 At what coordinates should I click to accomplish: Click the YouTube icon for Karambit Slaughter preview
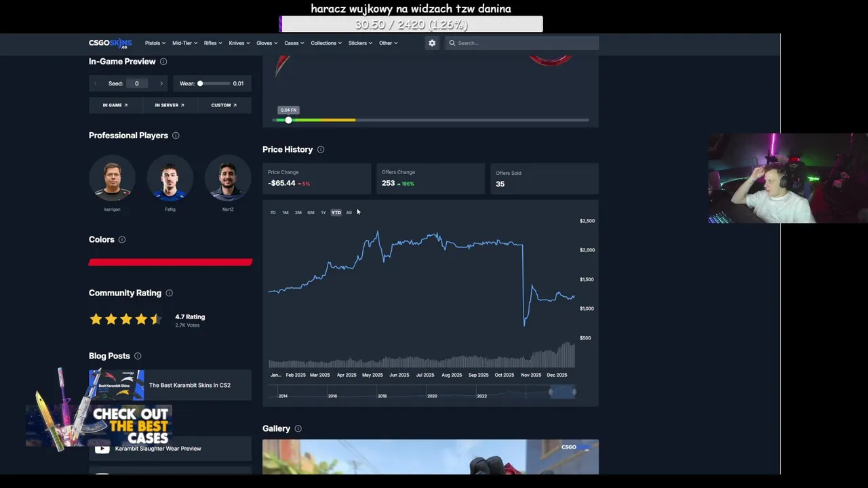tap(102, 448)
